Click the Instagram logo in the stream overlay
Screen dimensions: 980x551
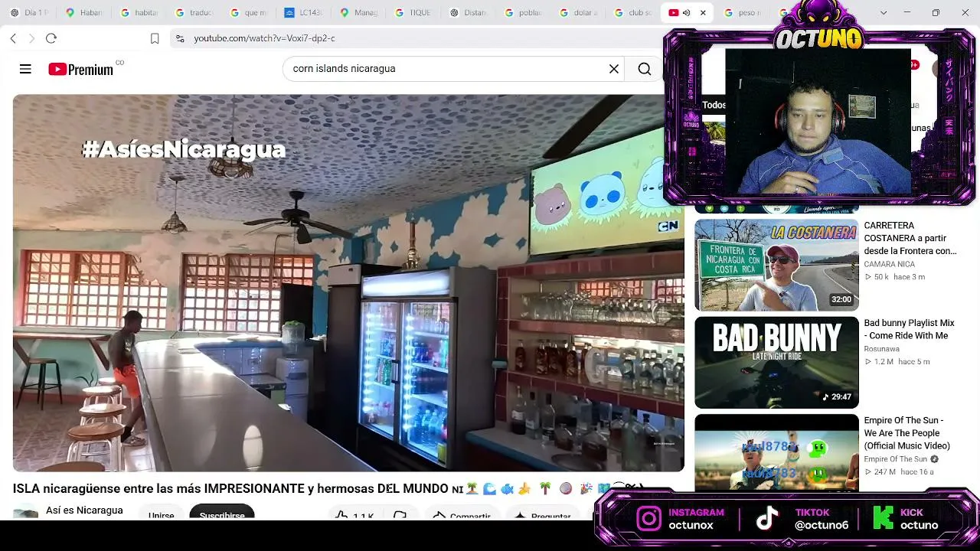pos(648,519)
